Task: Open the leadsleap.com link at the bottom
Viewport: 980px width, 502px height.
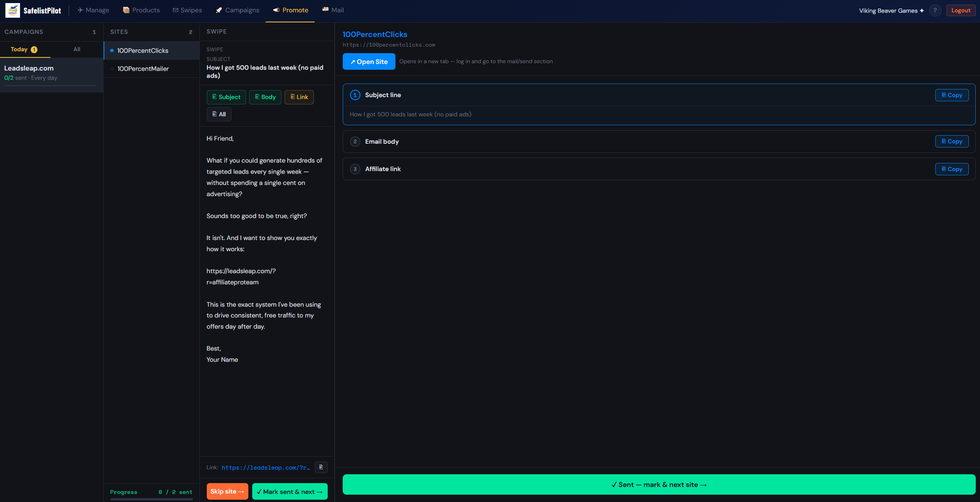Action: 266,467
